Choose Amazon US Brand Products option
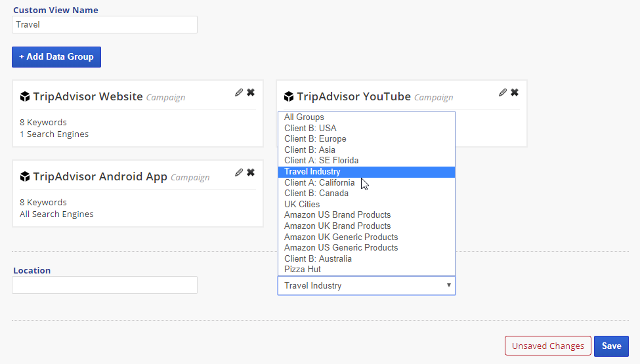The height and width of the screenshot is (364, 640). 337,215
